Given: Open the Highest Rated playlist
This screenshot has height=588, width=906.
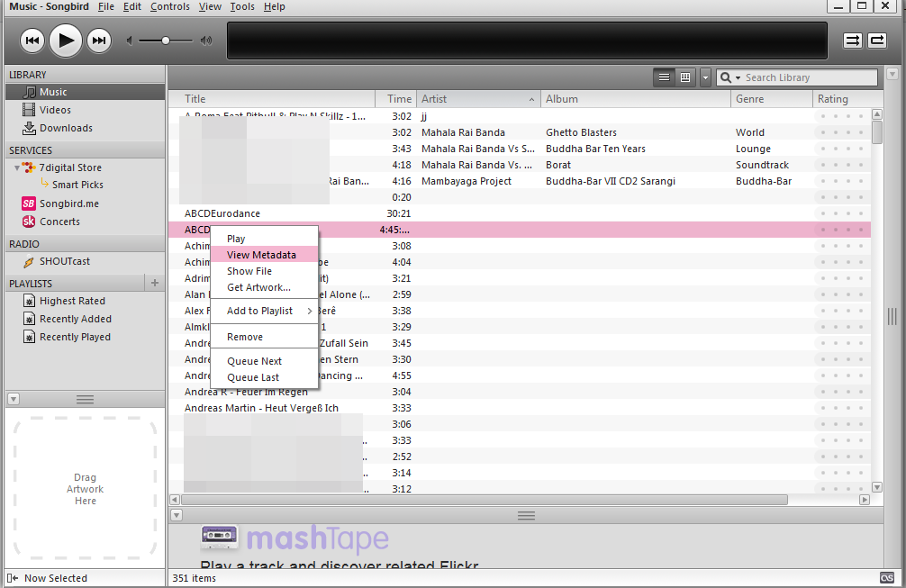Looking at the screenshot, I should point(72,301).
